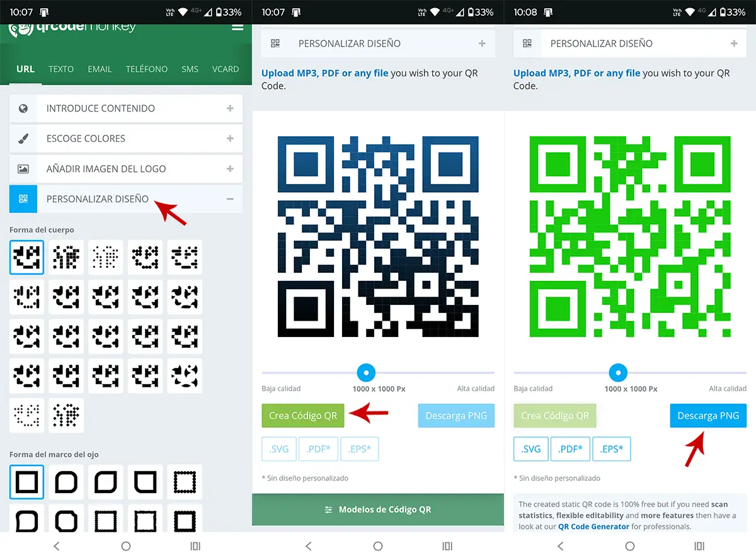Expand the Escoge Colores section

[x=230, y=139]
